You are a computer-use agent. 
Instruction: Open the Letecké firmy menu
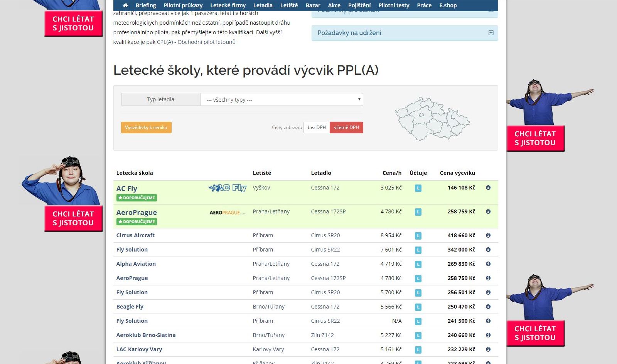pyautogui.click(x=228, y=5)
